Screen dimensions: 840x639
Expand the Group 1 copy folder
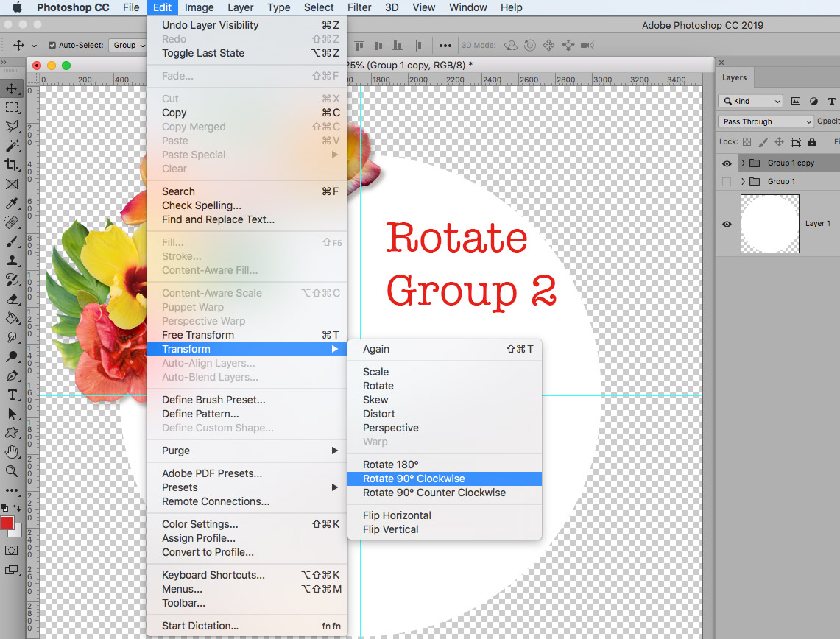pos(743,163)
